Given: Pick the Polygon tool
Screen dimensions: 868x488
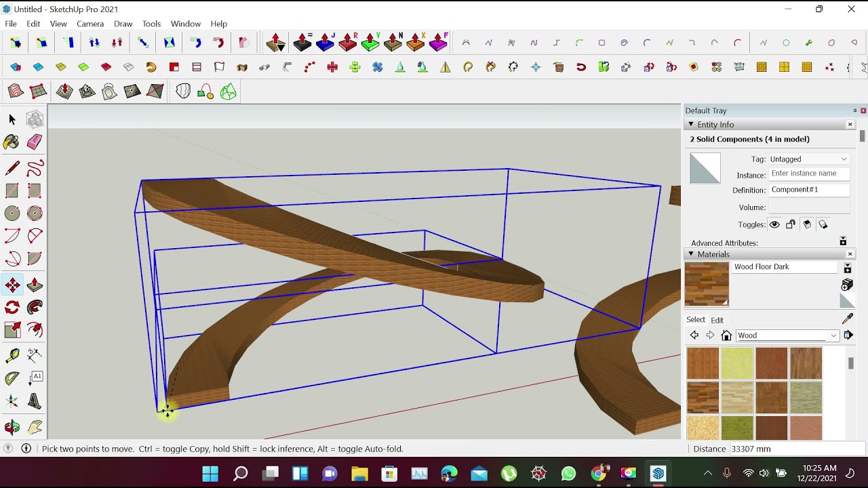Looking at the screenshot, I should click(x=35, y=213).
